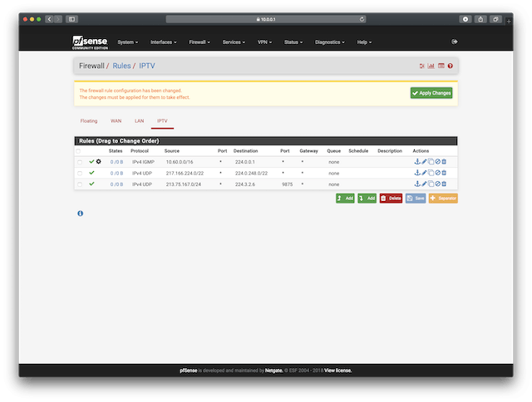
Task: Copy the 10.60.0.0/16 IGMP rule
Action: point(431,162)
